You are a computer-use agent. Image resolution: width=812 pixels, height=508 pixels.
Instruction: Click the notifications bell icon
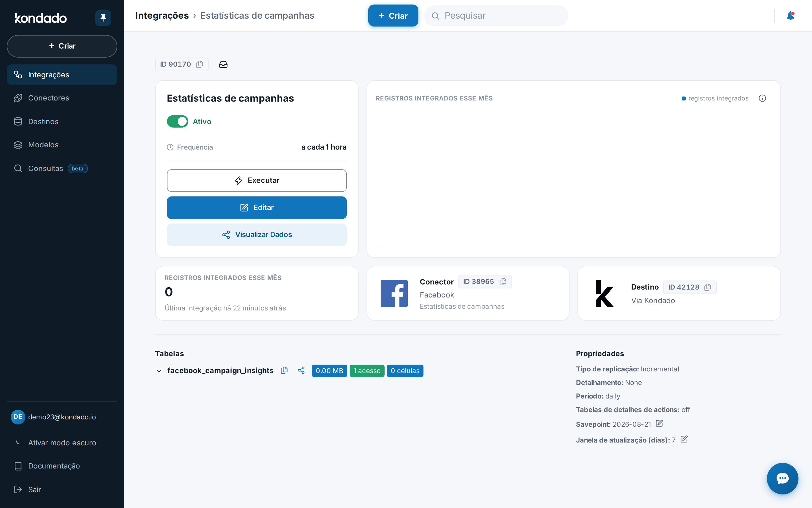click(x=791, y=16)
